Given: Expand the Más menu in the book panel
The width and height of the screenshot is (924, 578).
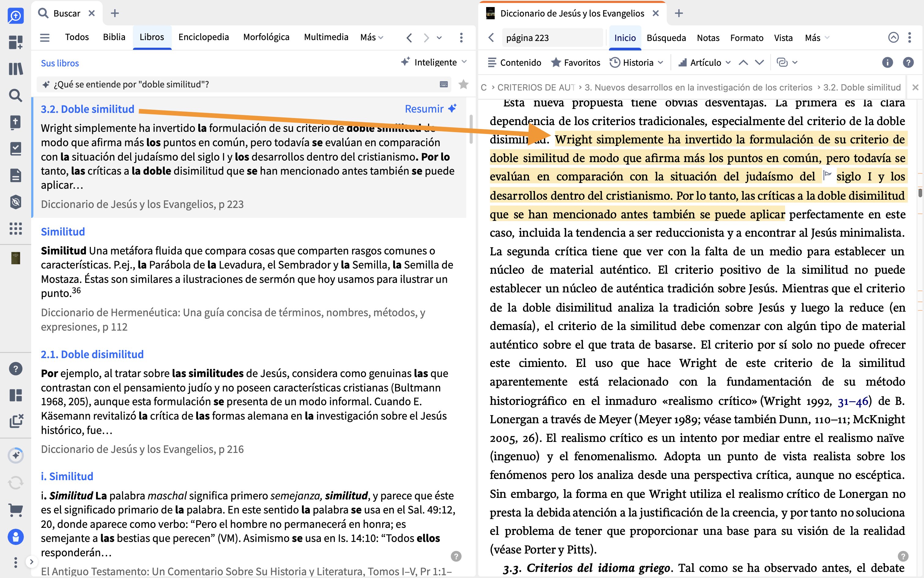Looking at the screenshot, I should coord(817,38).
